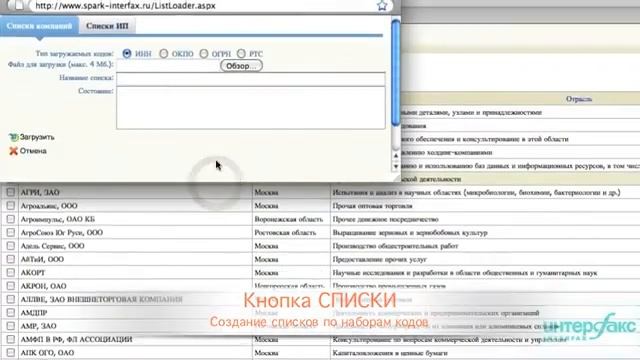640x360 pixels.
Task: Click Выращивание зерновых и зернобобовых культур cell
Action: 410,233
